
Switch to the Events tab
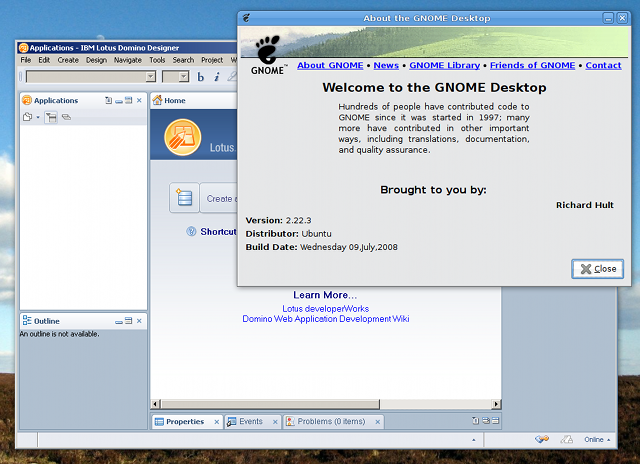251,422
